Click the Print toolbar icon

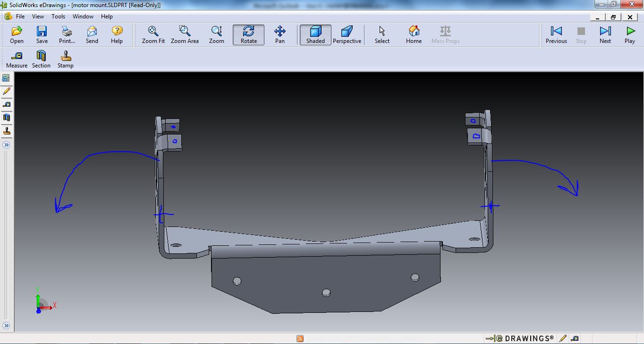pos(67,35)
